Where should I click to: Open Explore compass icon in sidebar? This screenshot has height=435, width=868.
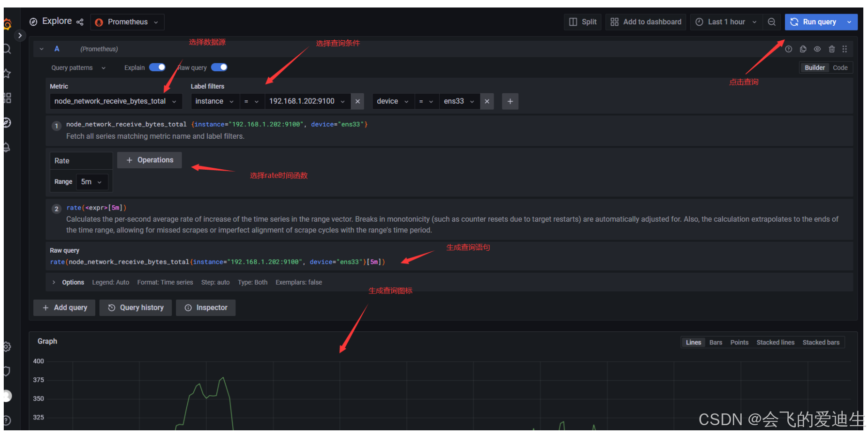[7, 123]
